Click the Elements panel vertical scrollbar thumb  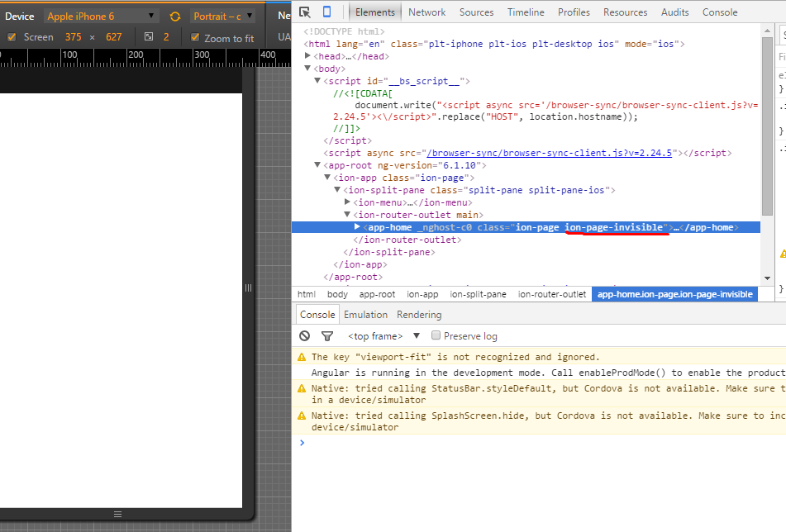(767, 126)
